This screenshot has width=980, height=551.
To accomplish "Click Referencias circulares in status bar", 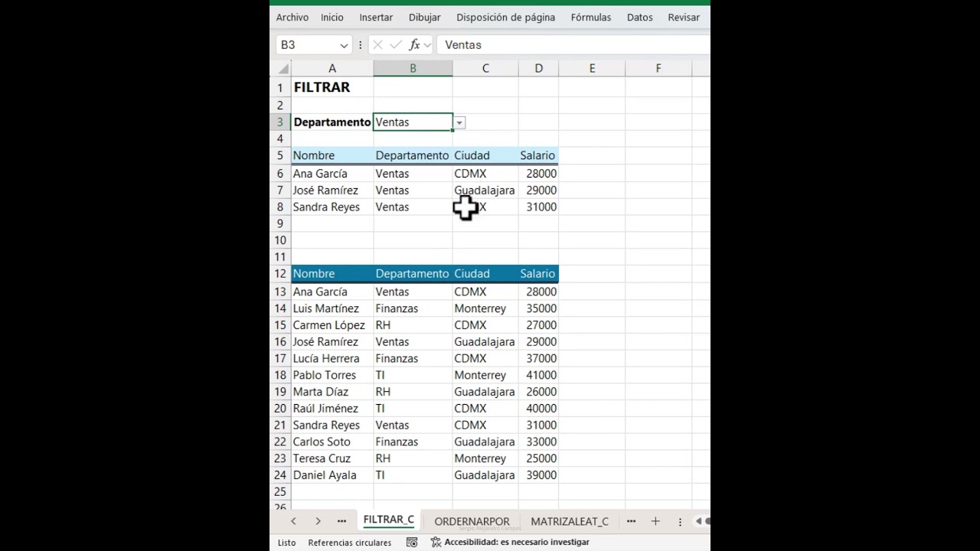I will point(350,543).
